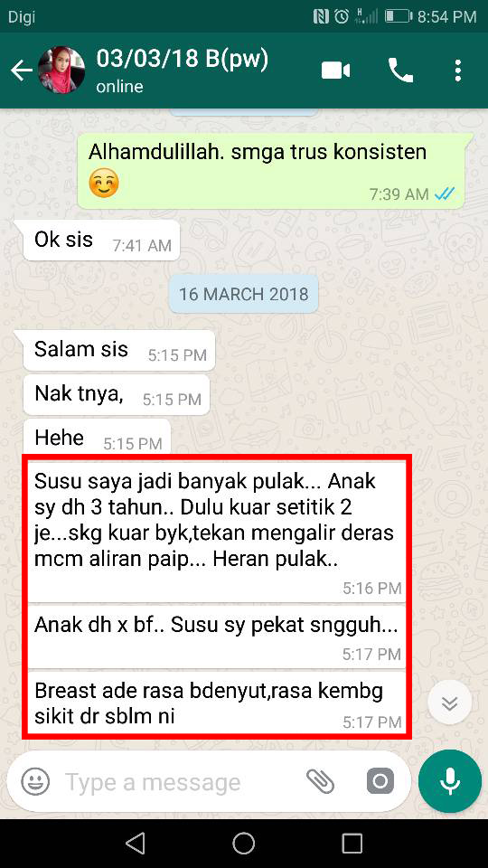Tap the Ok sis message bubble

coord(101,241)
